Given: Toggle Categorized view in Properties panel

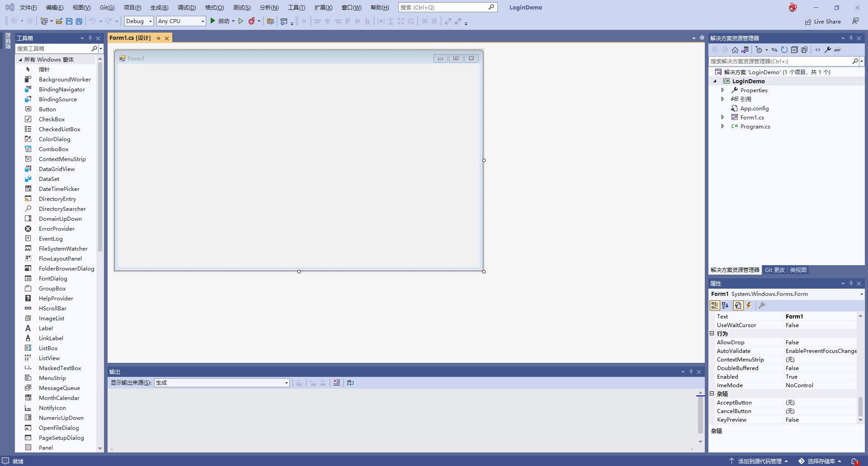Looking at the screenshot, I should click(x=715, y=305).
